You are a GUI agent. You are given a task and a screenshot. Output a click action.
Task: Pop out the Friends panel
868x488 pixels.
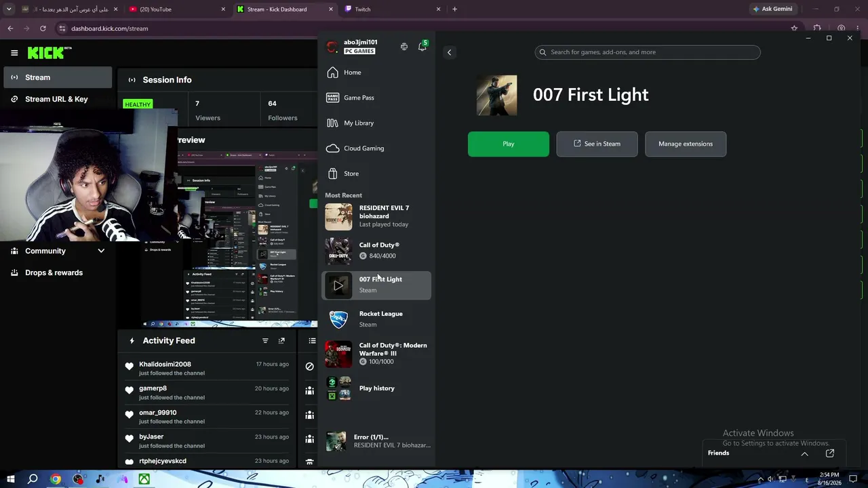coord(830,453)
